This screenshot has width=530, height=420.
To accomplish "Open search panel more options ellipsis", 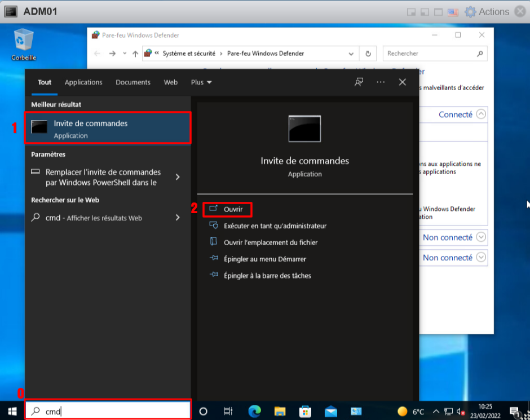I will (x=381, y=82).
